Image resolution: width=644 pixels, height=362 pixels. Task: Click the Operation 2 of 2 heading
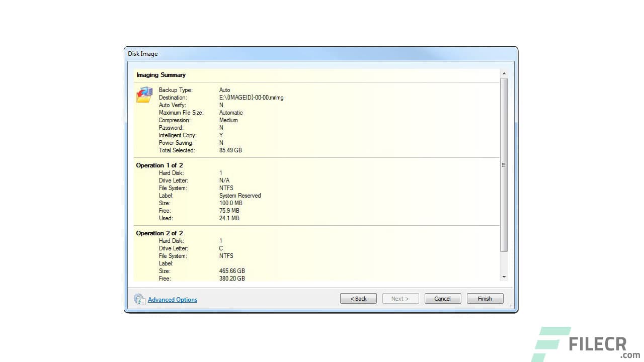pos(159,233)
